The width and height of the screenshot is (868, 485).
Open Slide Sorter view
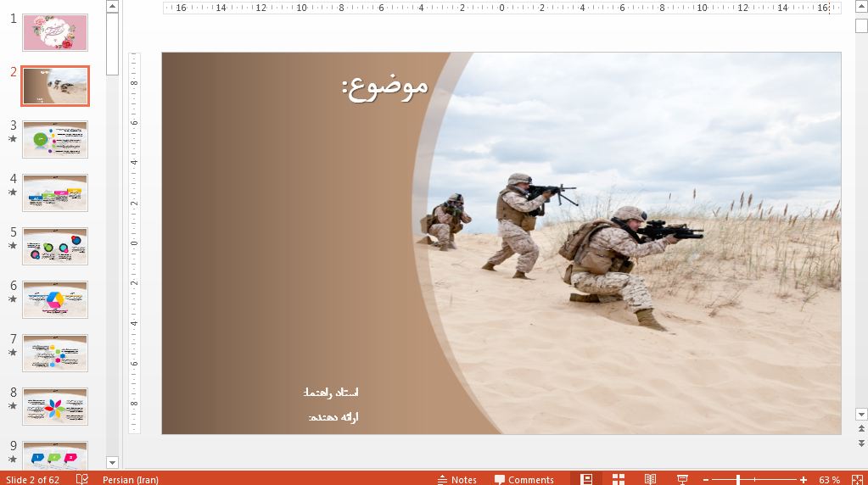click(x=619, y=479)
